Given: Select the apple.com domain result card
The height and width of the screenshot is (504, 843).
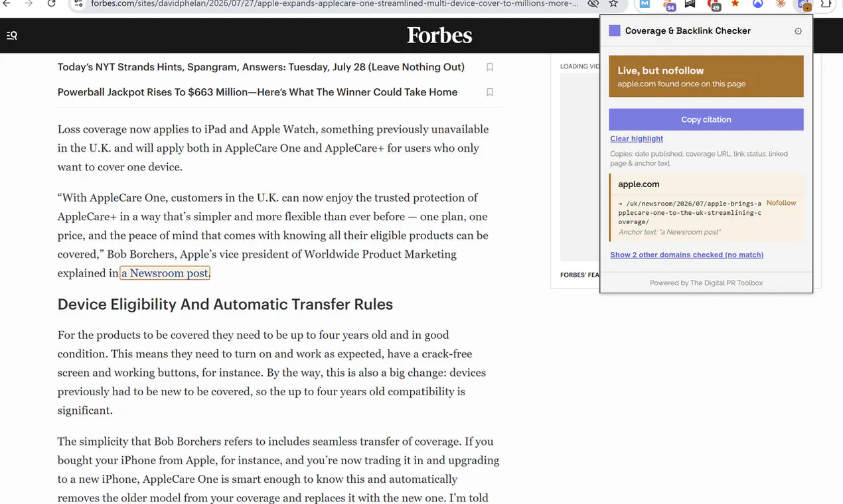Looking at the screenshot, I should [x=706, y=208].
